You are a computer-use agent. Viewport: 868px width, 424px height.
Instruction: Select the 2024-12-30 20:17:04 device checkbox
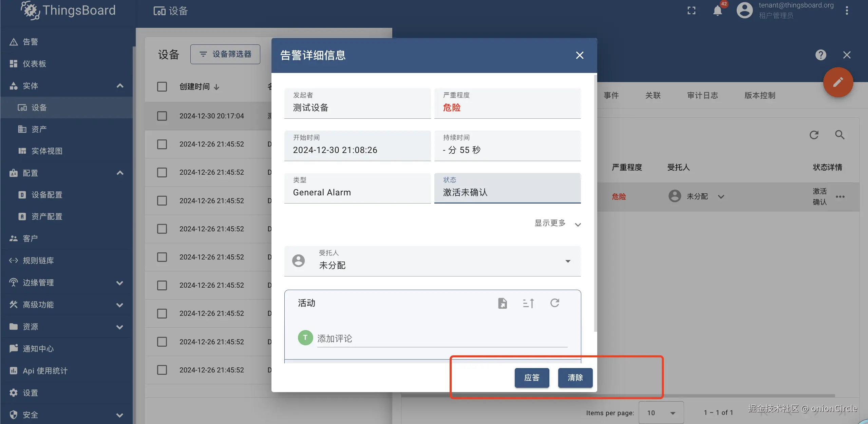(x=162, y=116)
